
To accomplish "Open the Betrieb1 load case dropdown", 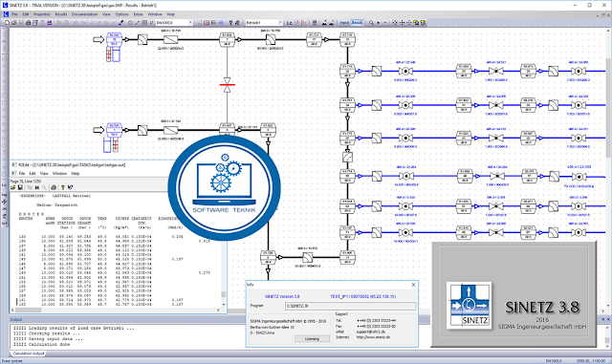I will coord(280,23).
